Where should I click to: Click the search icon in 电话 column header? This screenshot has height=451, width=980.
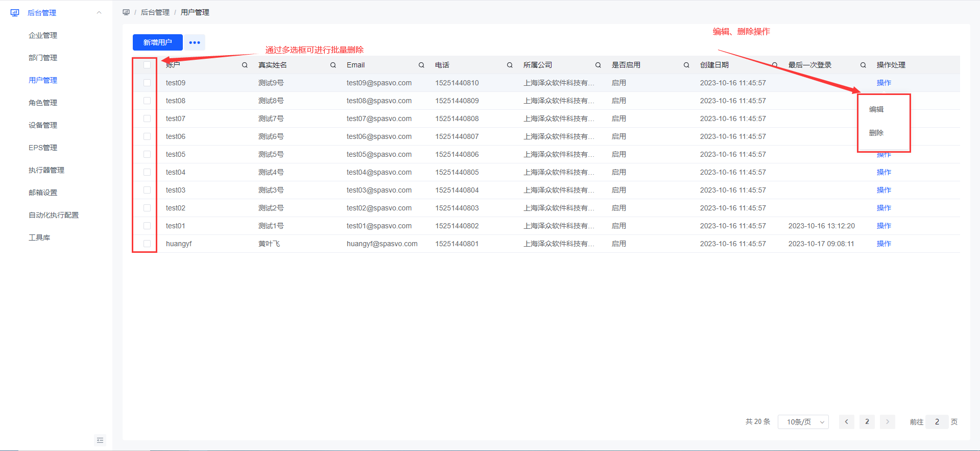click(x=510, y=65)
